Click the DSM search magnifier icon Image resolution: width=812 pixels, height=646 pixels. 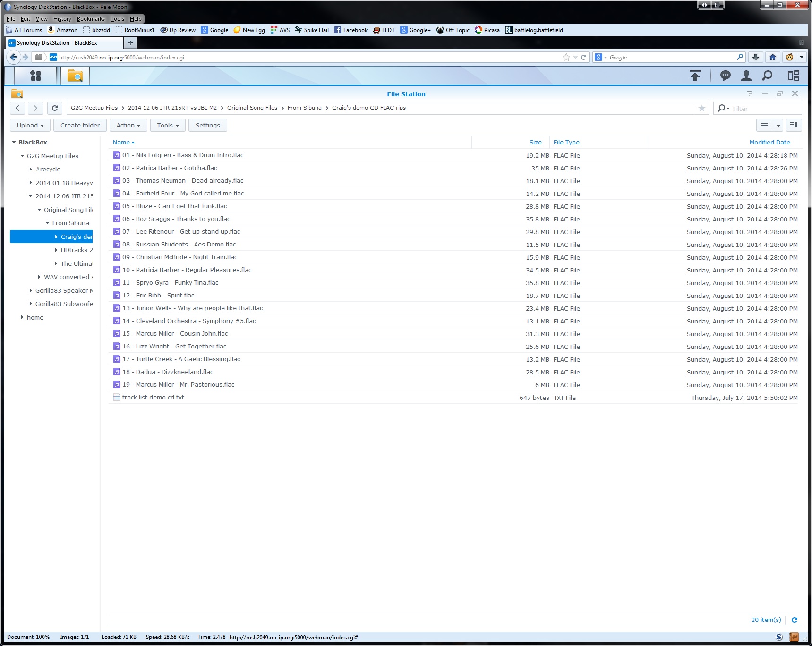point(768,76)
